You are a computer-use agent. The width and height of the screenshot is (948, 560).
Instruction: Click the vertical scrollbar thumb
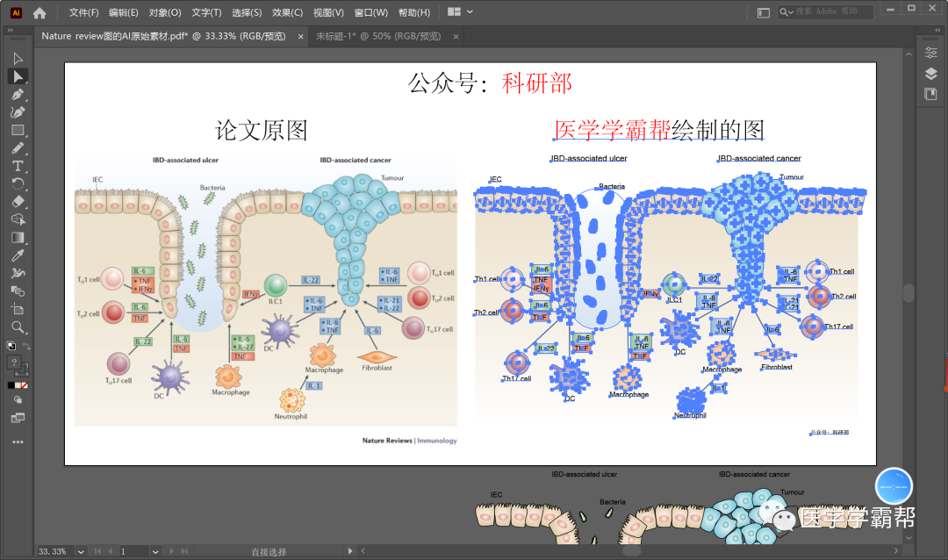908,292
